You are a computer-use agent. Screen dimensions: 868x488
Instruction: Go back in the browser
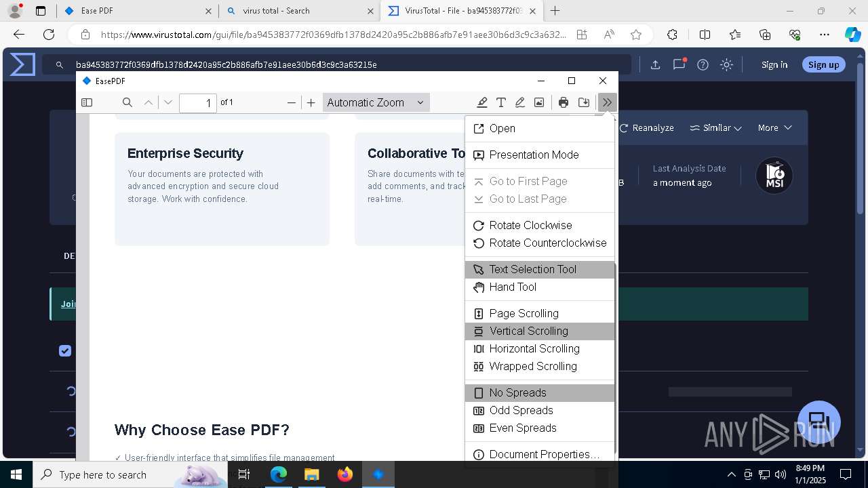tap(19, 35)
